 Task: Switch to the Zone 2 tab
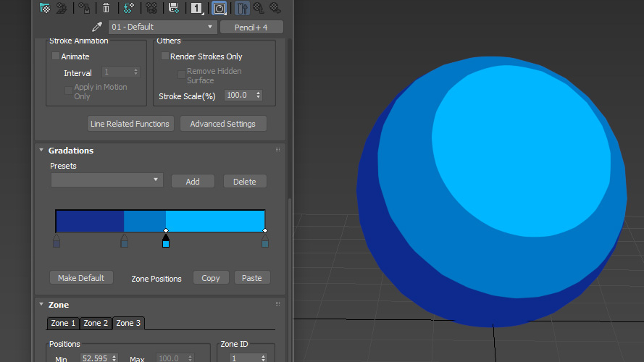point(96,323)
